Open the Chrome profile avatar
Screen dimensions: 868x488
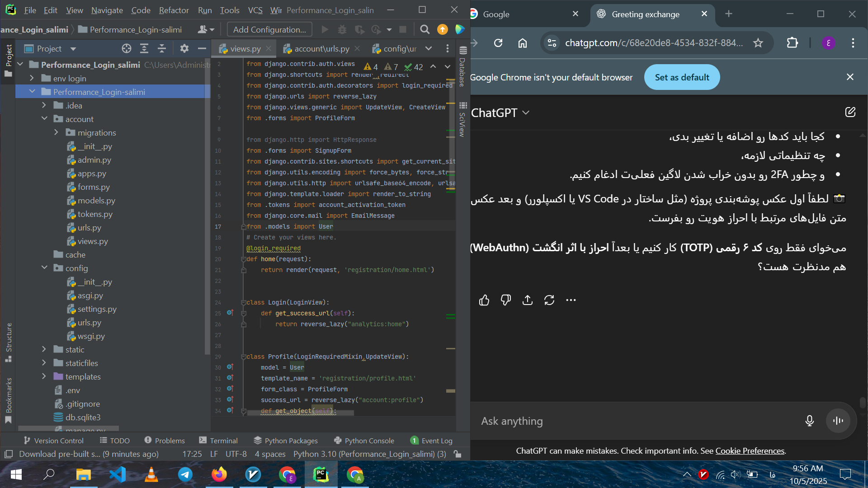[x=829, y=43]
